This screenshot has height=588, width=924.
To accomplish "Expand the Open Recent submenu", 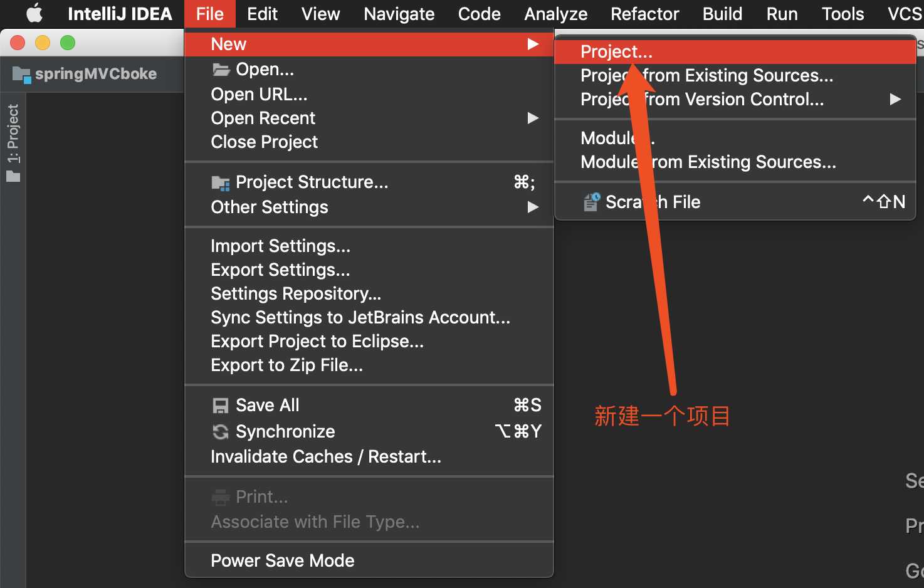I will [369, 118].
